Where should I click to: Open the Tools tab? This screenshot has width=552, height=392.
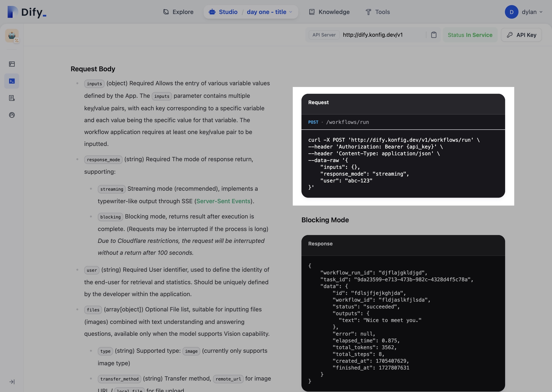click(378, 12)
